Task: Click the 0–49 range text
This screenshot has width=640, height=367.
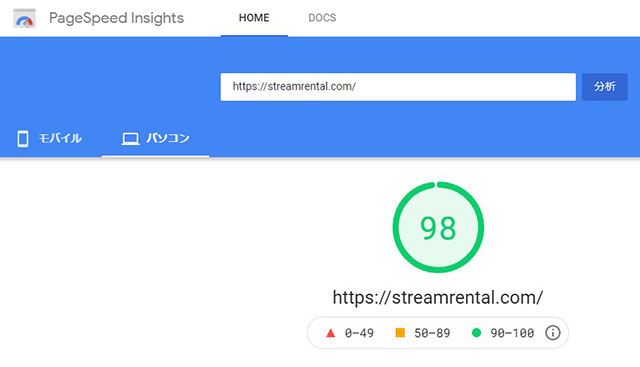Action: (359, 333)
